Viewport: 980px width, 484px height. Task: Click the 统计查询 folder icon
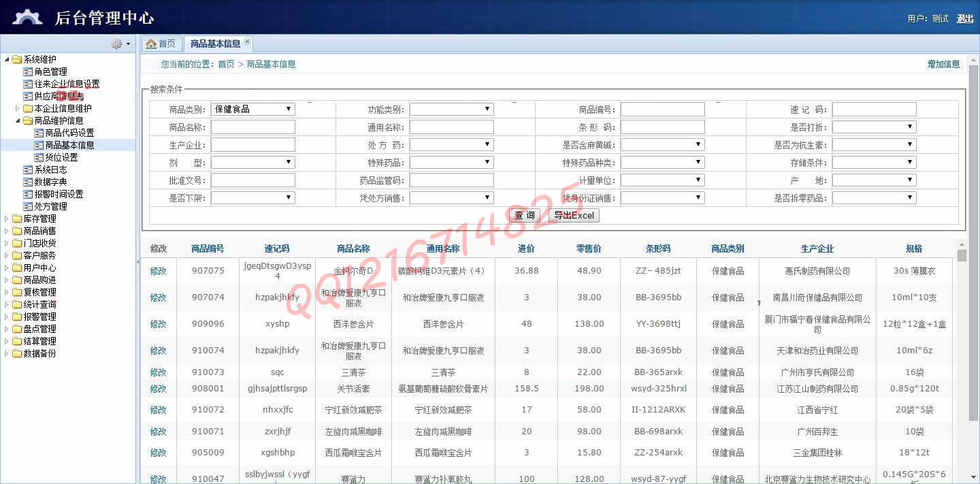tap(17, 304)
